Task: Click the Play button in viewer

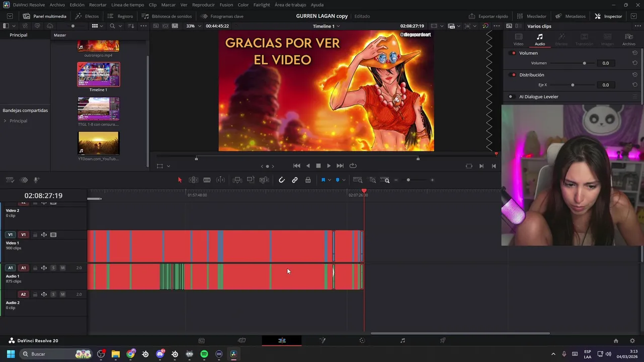Action: pyautogui.click(x=329, y=166)
